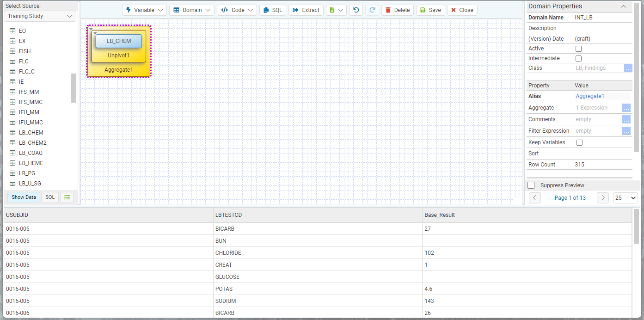
Task: Click the Description value field
Action: (602, 28)
